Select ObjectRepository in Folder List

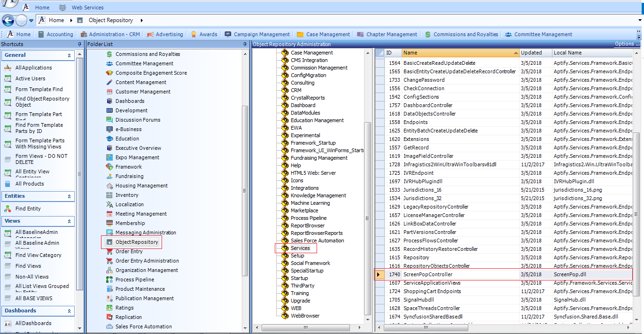(137, 242)
